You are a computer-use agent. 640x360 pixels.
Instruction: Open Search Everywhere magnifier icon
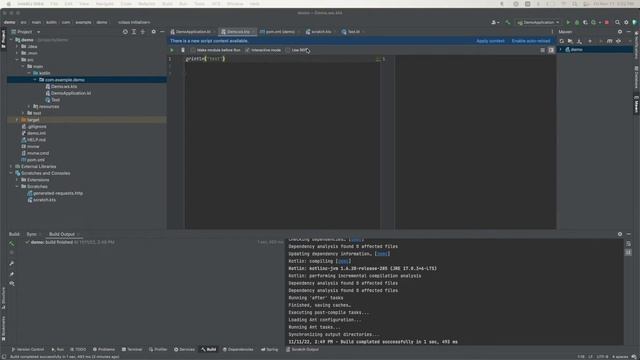coord(618,22)
